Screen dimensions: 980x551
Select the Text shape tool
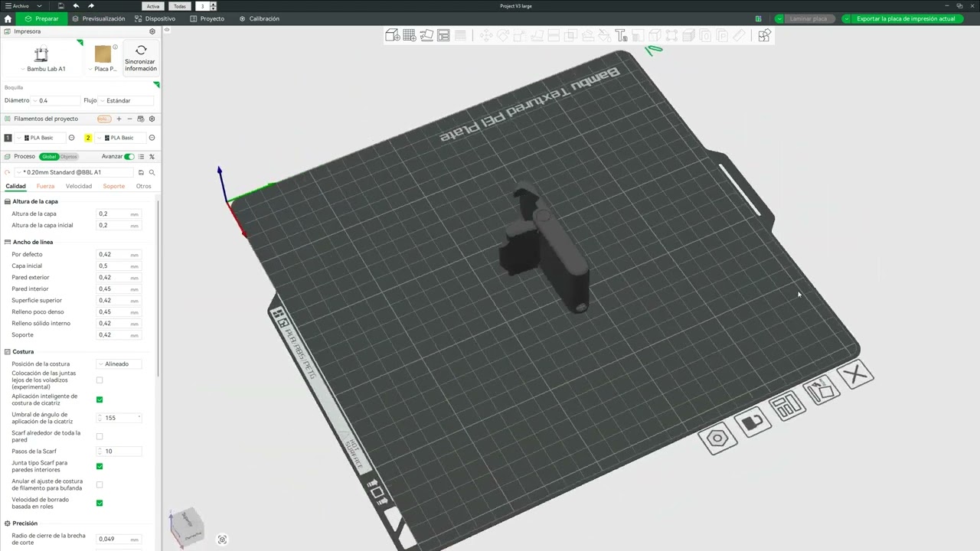[622, 35]
